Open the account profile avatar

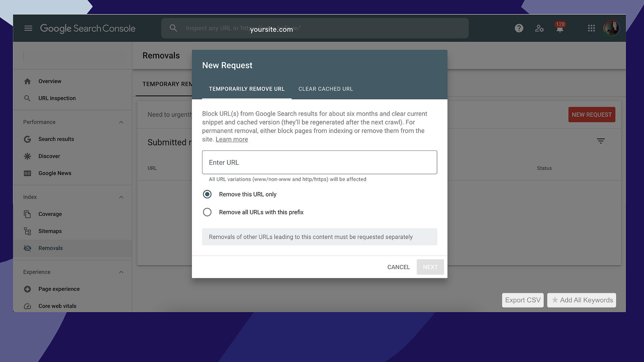612,28
